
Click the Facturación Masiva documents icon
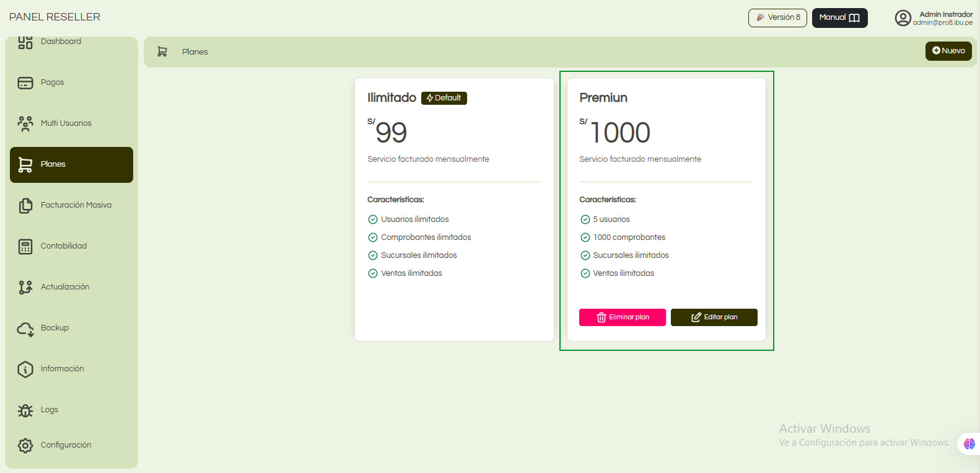click(25, 206)
